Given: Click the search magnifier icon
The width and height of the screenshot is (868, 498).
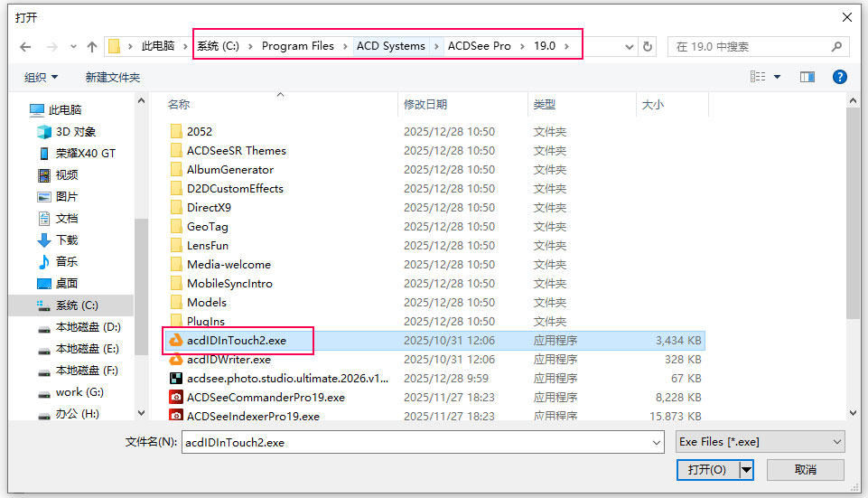Looking at the screenshot, I should coord(836,46).
